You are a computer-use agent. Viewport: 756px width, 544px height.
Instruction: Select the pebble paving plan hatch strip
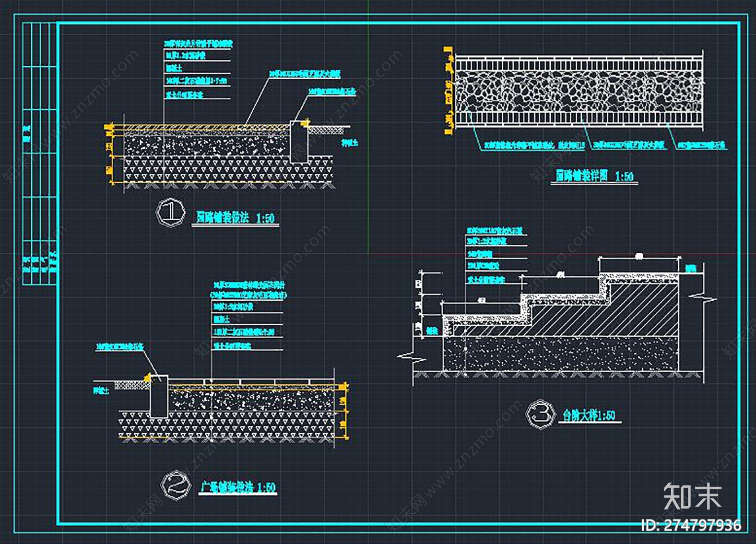[579, 92]
